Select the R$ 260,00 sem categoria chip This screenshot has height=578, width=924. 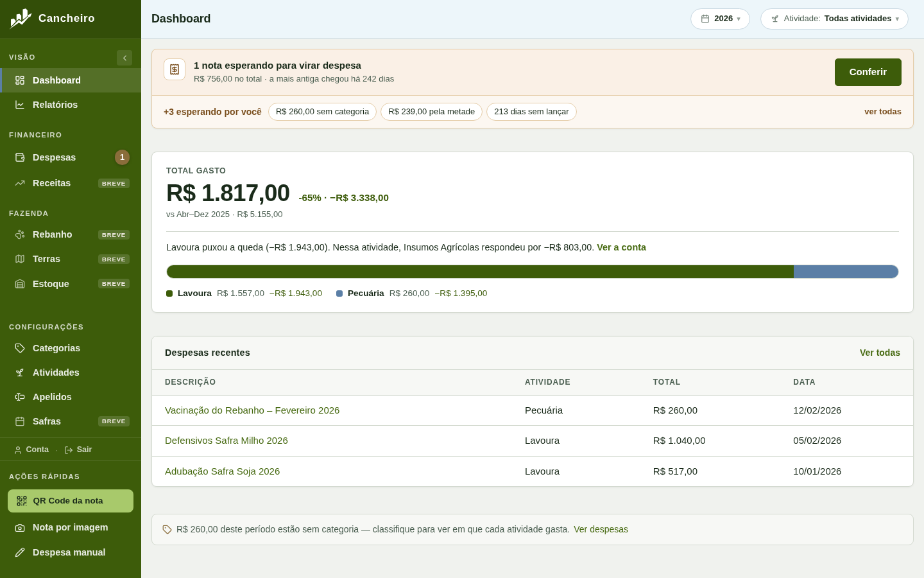pyautogui.click(x=322, y=112)
